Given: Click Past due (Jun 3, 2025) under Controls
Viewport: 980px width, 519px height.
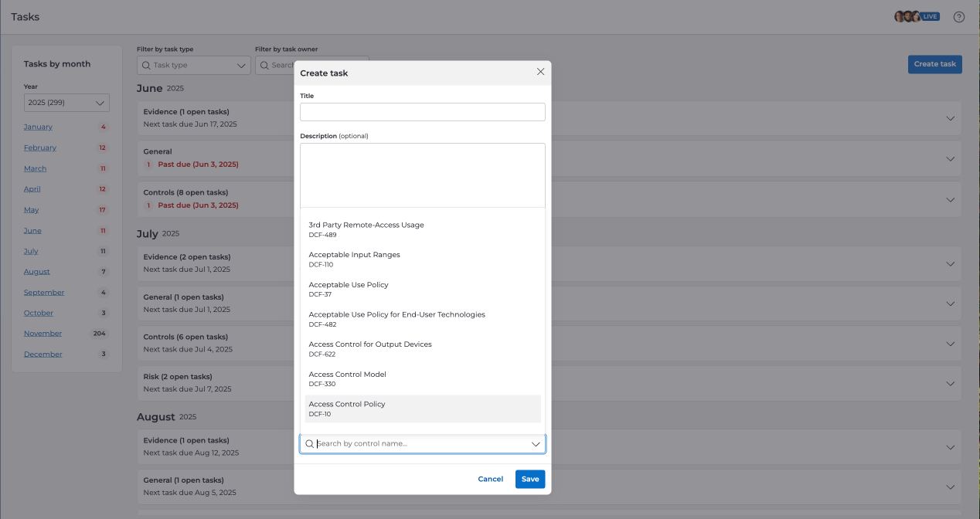Looking at the screenshot, I should (198, 205).
